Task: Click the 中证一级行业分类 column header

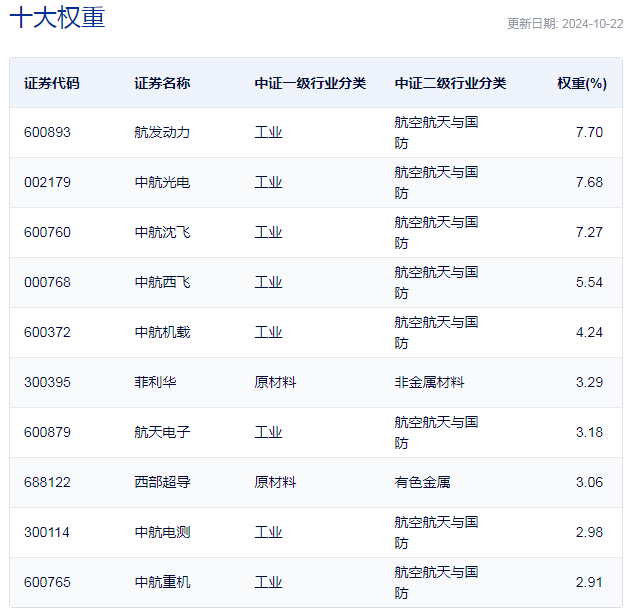Action: click(310, 83)
